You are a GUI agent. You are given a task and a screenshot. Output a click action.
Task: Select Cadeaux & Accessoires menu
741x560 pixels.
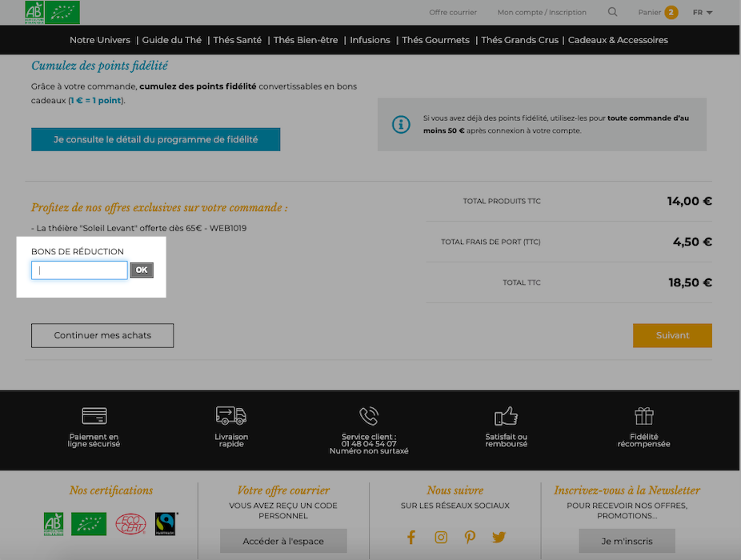618,40
